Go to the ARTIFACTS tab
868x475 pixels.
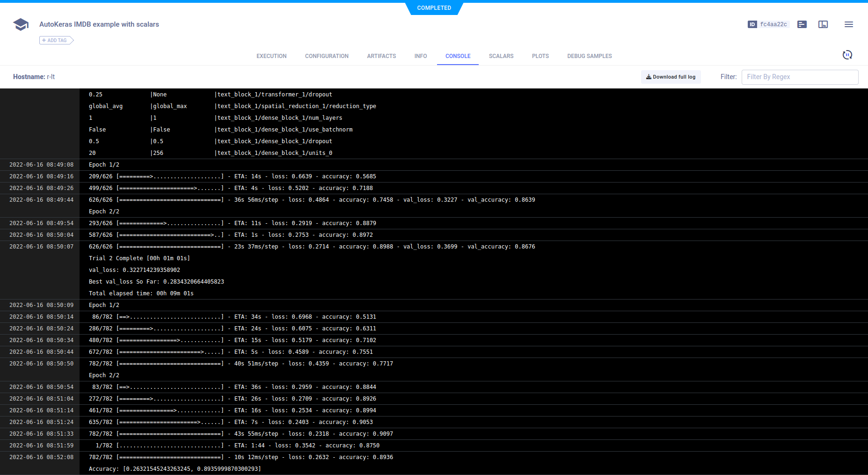381,56
